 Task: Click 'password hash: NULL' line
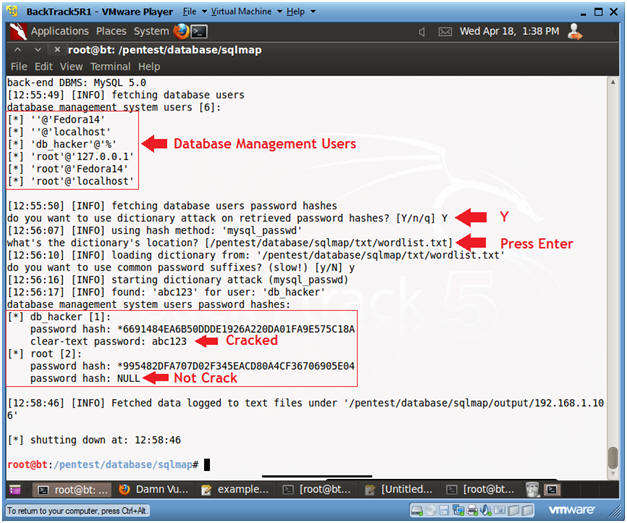coord(85,379)
